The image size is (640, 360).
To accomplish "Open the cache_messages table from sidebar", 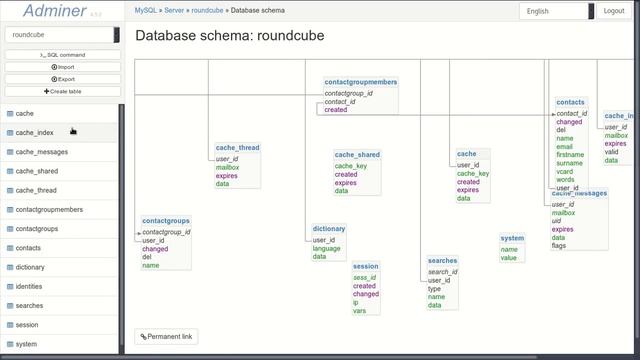I will click(42, 152).
